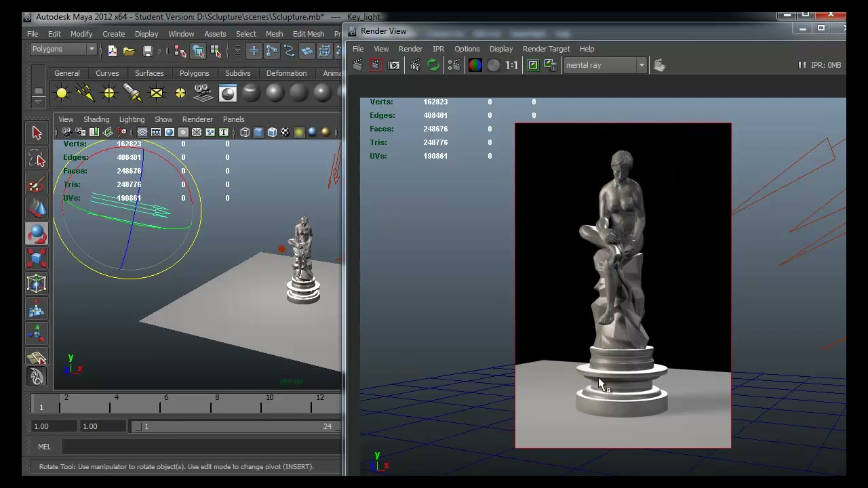The height and width of the screenshot is (488, 868).
Task: Open the Polygons menu set dropdown
Action: click(x=63, y=49)
